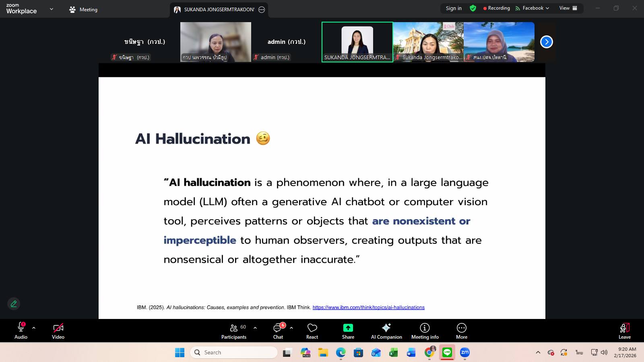The height and width of the screenshot is (362, 644).
Task: Click the green Share screen icon
Action: coord(348,328)
